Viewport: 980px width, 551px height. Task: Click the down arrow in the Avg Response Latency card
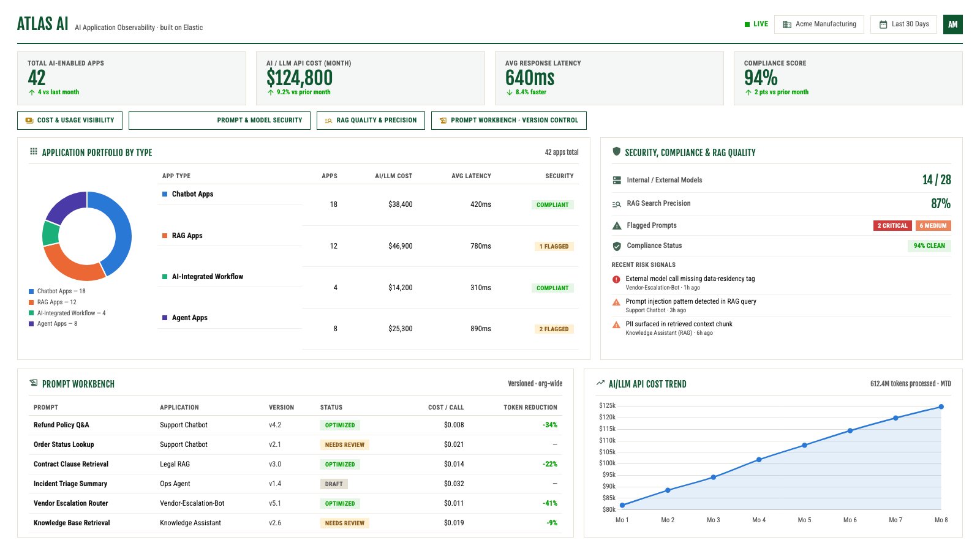(x=510, y=92)
